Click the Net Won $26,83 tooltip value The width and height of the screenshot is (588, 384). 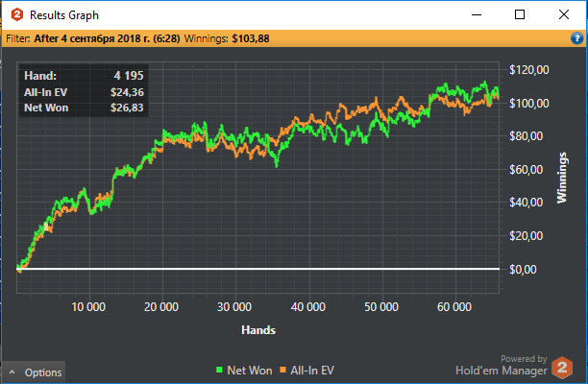[x=127, y=108]
